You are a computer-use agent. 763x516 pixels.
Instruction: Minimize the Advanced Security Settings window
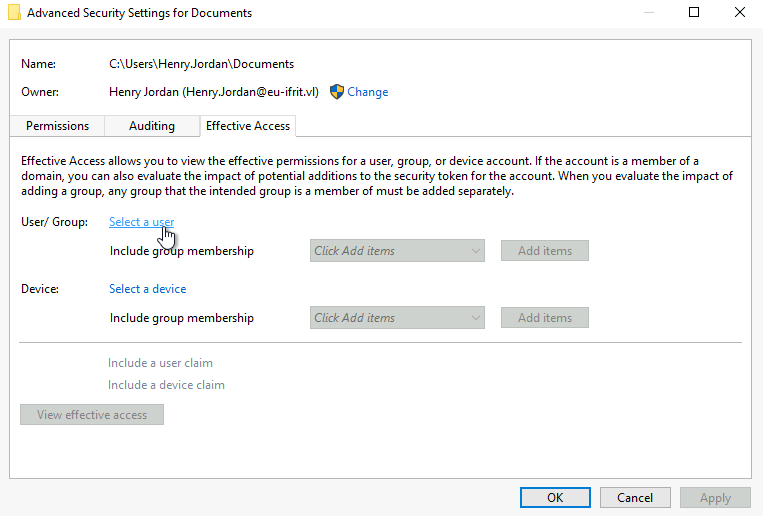[x=649, y=12]
